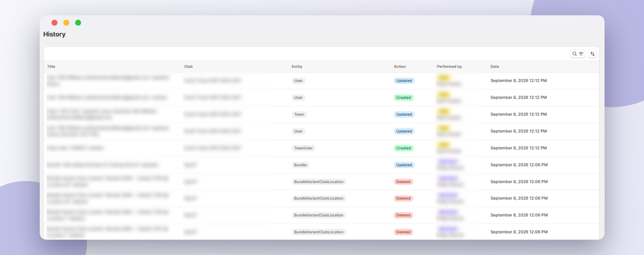The image size is (644, 255).
Task: Click the date in the Team row
Action: [519, 114]
